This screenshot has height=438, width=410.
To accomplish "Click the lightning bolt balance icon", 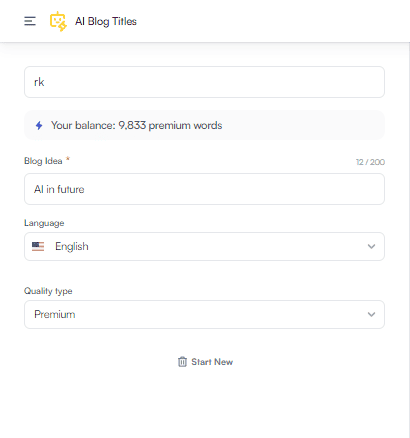I will pos(39,125).
